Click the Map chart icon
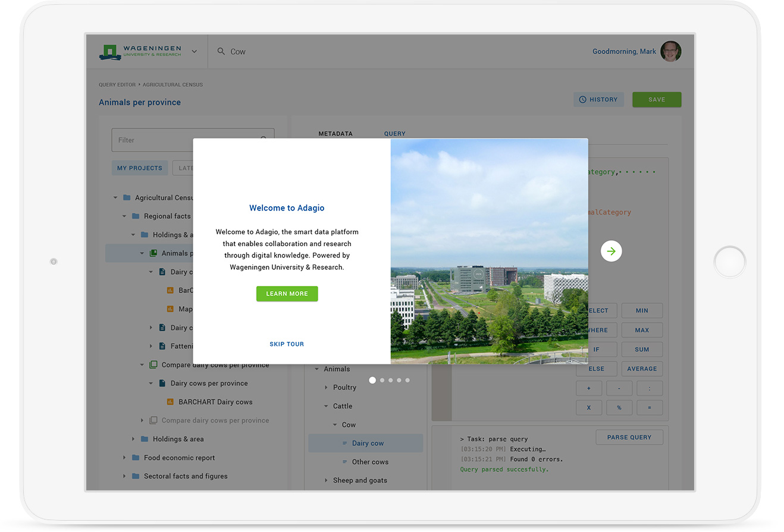This screenshot has width=784, height=532. [170, 309]
